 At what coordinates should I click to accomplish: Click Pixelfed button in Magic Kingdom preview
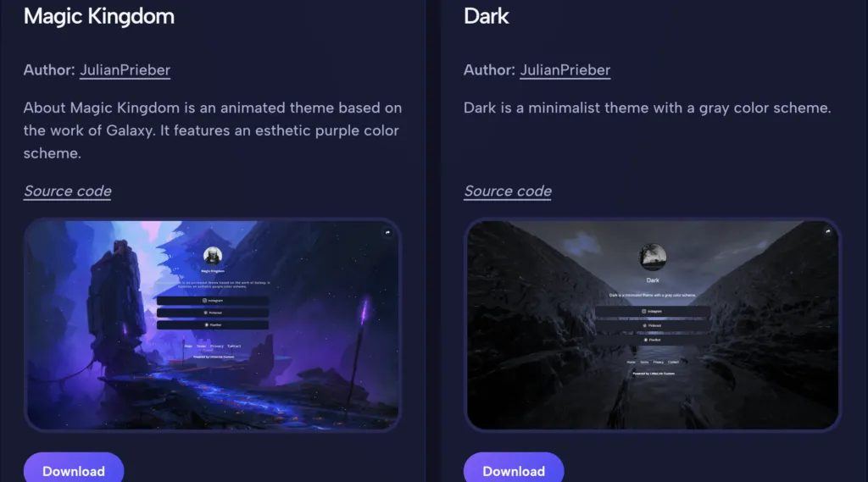pos(213,324)
